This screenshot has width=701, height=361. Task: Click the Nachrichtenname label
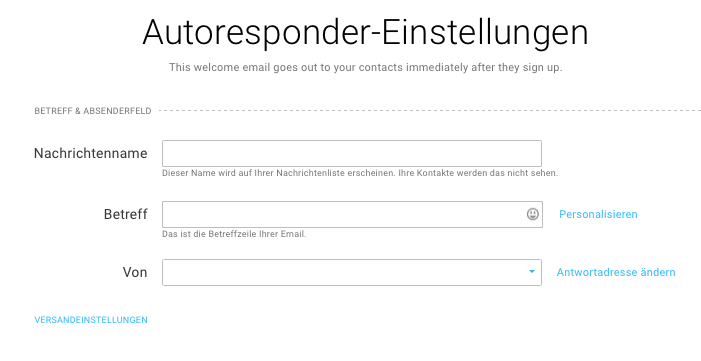(91, 153)
